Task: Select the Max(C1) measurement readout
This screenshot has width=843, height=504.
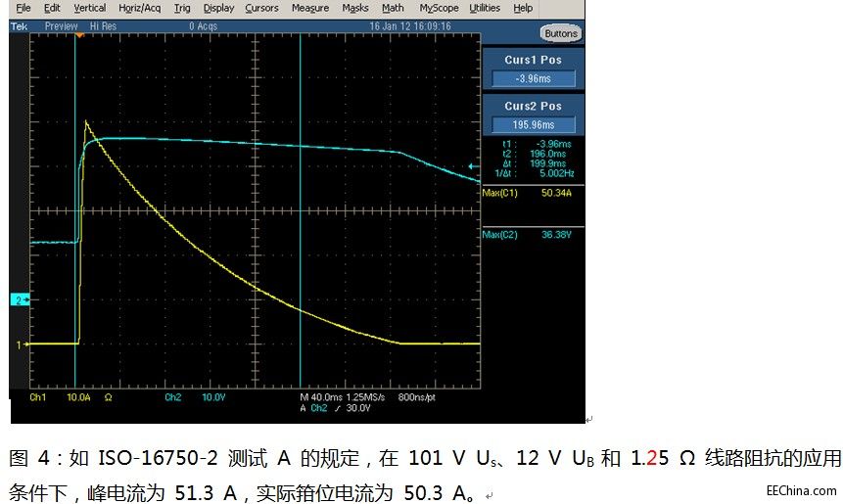Action: pyautogui.click(x=533, y=193)
